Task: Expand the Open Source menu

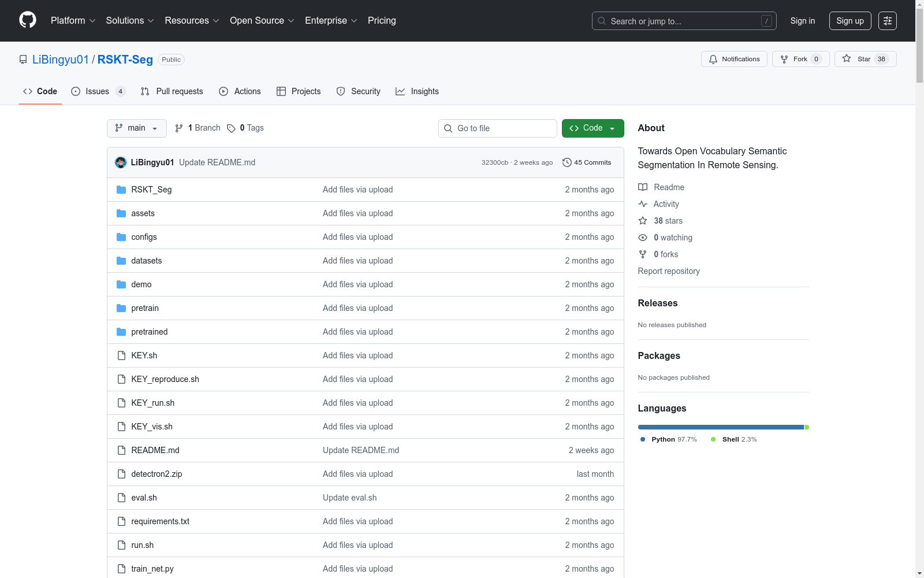Action: point(262,20)
